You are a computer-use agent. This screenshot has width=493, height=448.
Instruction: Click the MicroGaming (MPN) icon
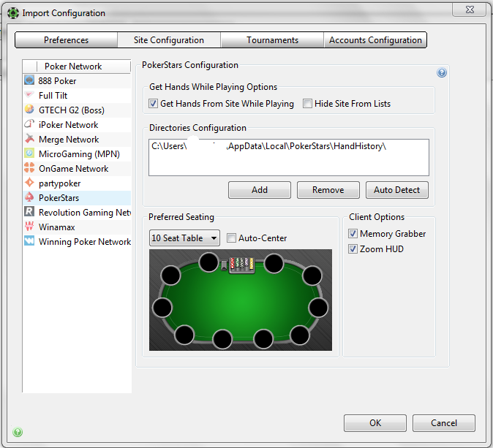pos(29,153)
